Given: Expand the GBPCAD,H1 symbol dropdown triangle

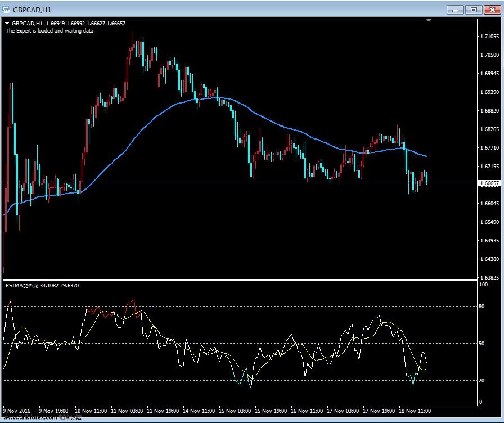Looking at the screenshot, I should 7,24.
